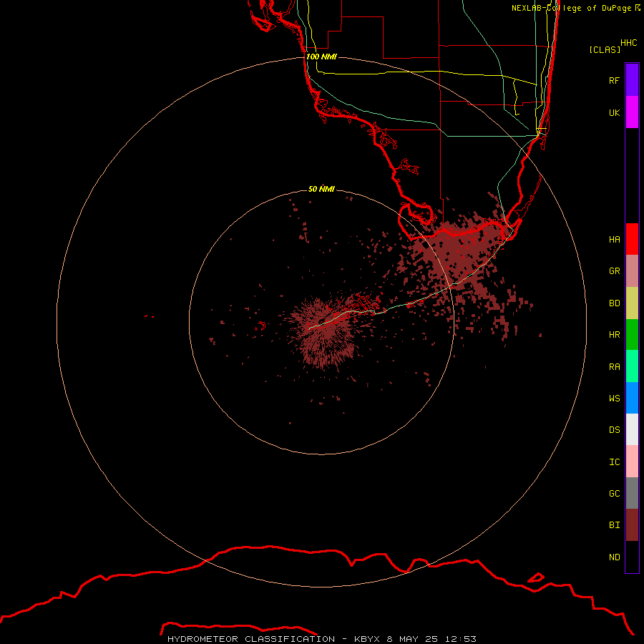Choose the WS blue legend swatch
The height and width of the screenshot is (644, 644).
(x=632, y=398)
